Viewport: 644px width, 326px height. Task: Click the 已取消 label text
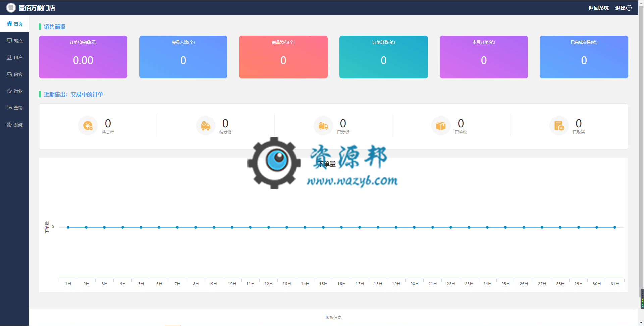[x=579, y=132]
